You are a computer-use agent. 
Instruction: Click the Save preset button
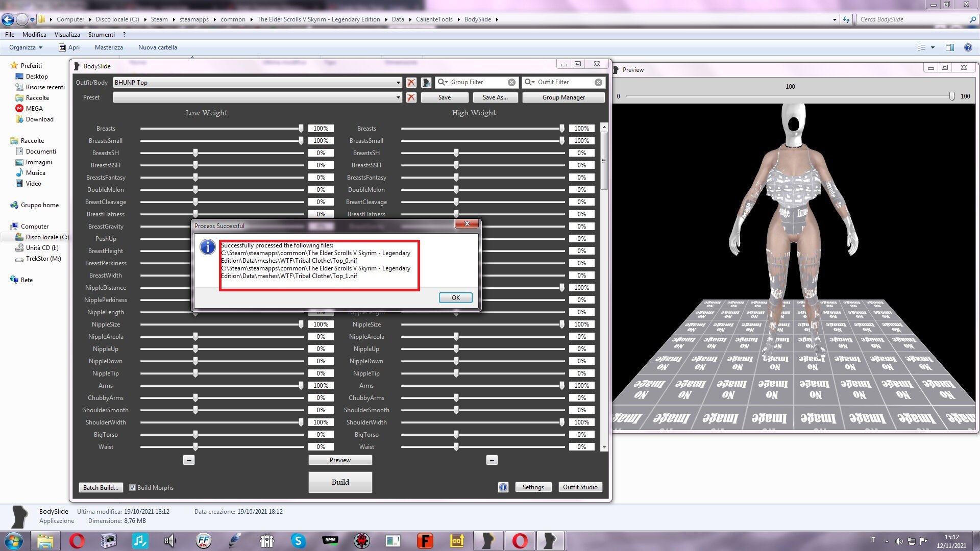click(x=445, y=97)
